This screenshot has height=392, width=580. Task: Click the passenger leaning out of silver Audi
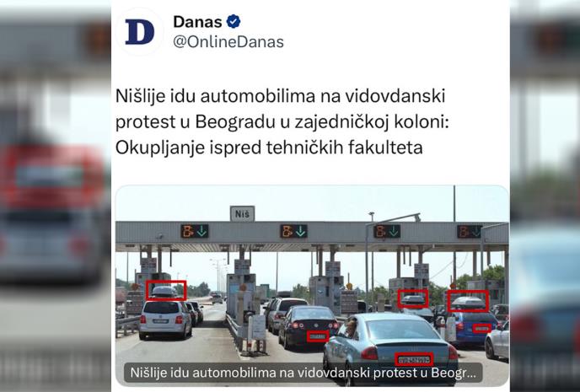[x=350, y=329]
